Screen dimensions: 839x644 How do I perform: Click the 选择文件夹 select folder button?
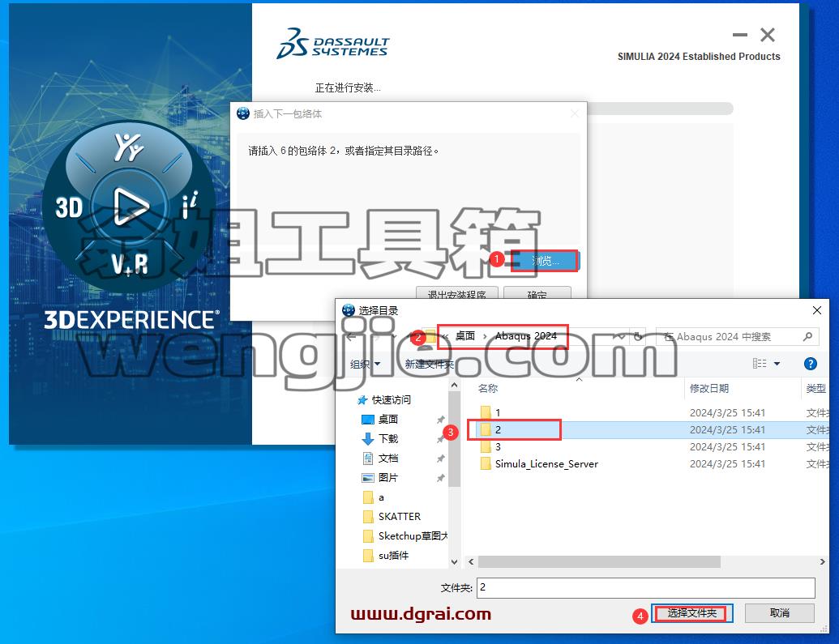point(691,613)
